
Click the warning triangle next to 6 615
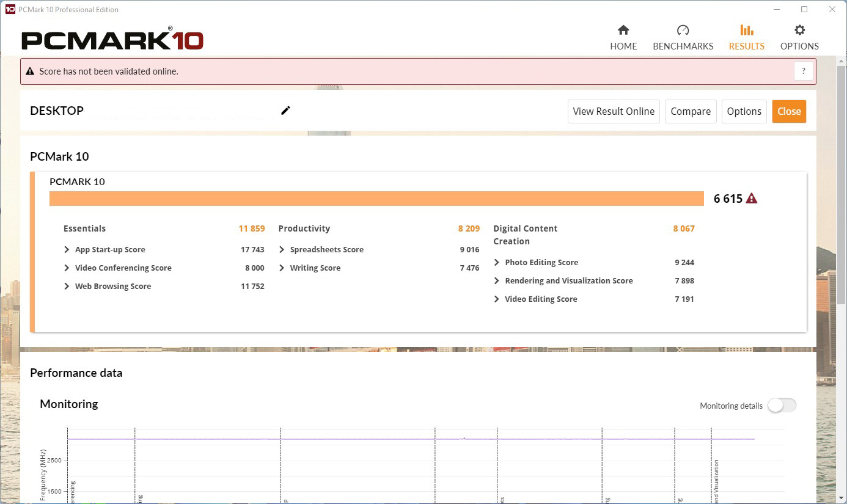click(752, 198)
